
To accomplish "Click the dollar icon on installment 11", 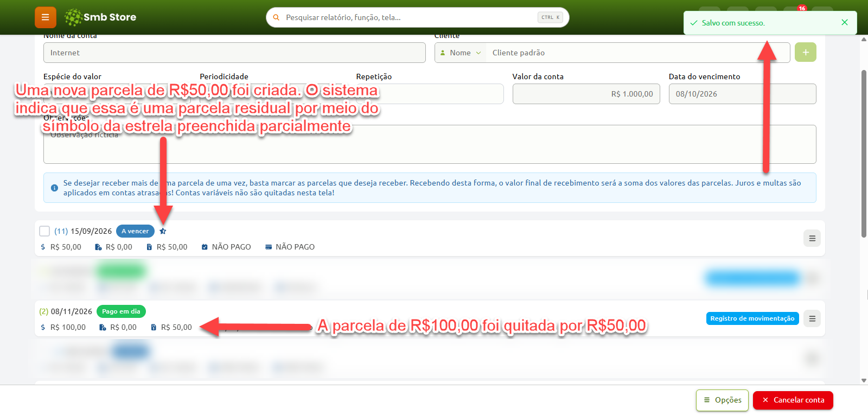I will coord(43,247).
